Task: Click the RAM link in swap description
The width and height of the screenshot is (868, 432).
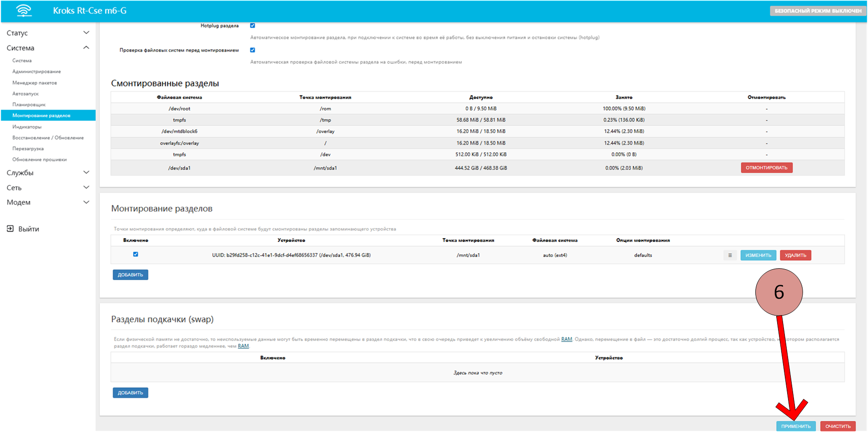Action: click(566, 339)
